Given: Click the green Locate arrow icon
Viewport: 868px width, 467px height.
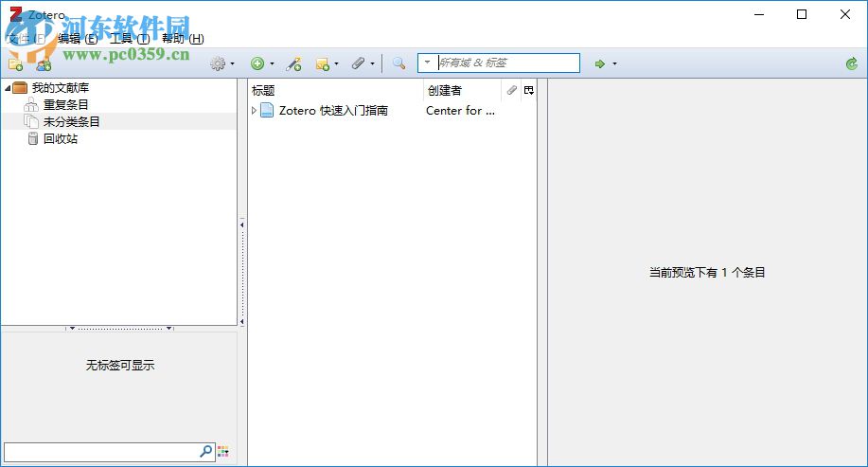Looking at the screenshot, I should click(599, 63).
